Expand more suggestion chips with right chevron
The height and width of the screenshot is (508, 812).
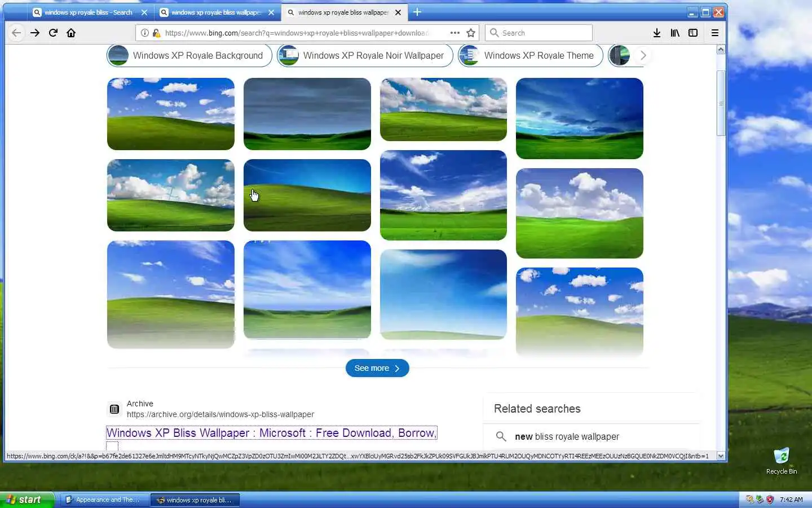point(643,55)
